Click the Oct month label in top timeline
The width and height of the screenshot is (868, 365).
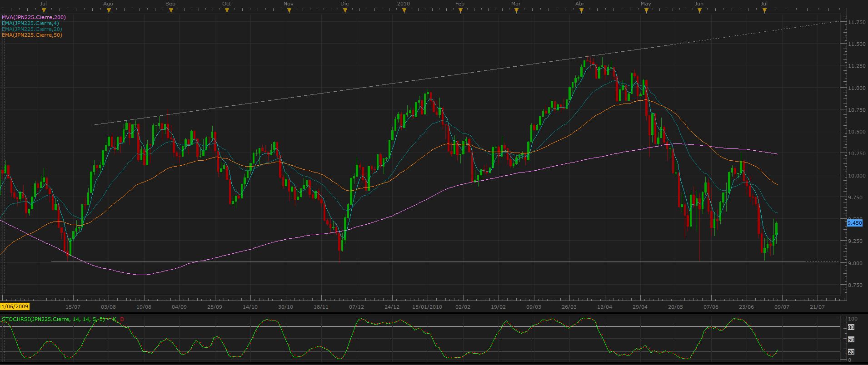click(x=226, y=4)
